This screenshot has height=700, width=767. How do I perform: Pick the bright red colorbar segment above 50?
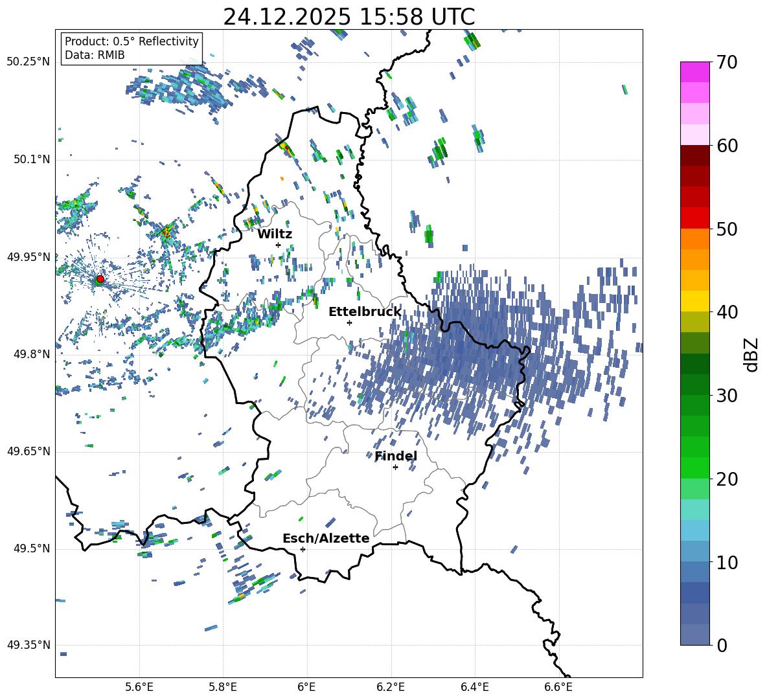(x=694, y=218)
